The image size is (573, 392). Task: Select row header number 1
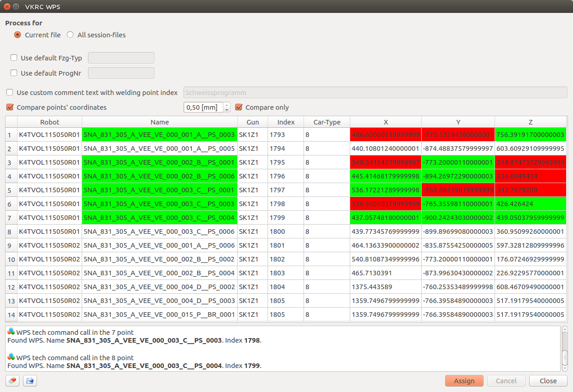click(x=12, y=135)
